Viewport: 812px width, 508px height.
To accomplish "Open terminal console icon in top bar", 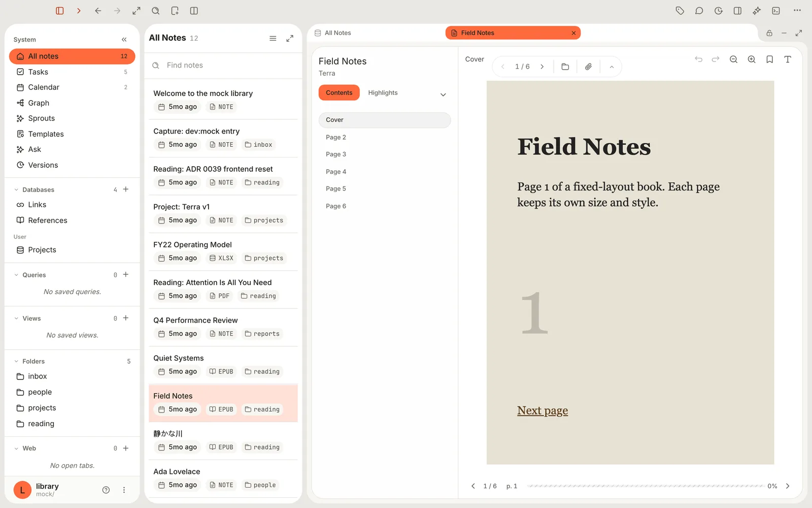I will 776,11.
